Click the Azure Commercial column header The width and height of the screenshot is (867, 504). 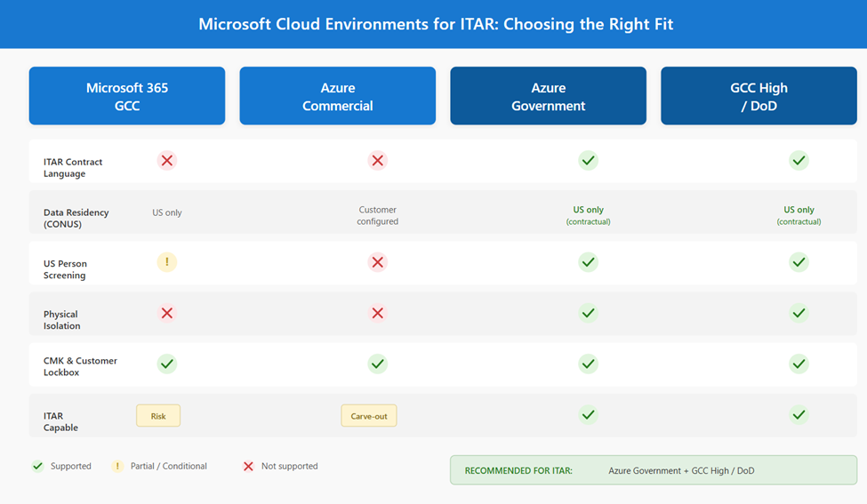(x=338, y=96)
